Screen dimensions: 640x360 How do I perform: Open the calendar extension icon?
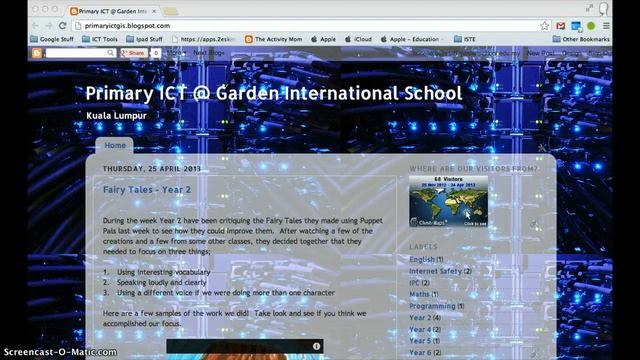click(x=576, y=26)
